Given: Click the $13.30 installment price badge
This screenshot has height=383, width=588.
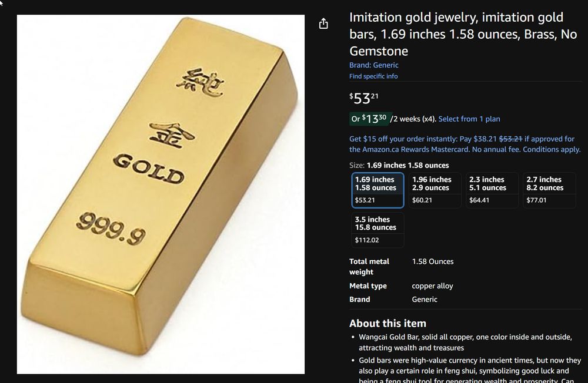Looking at the screenshot, I should coord(370,119).
